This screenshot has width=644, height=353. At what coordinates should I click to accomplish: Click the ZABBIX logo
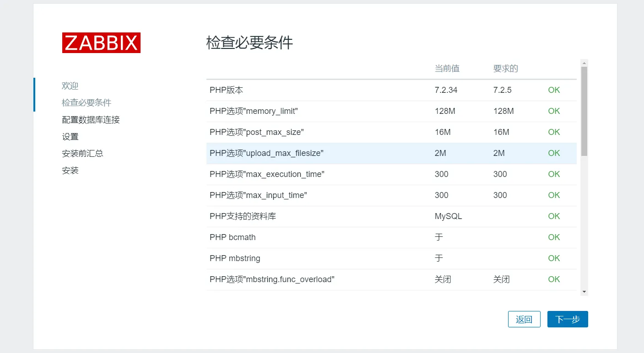101,43
